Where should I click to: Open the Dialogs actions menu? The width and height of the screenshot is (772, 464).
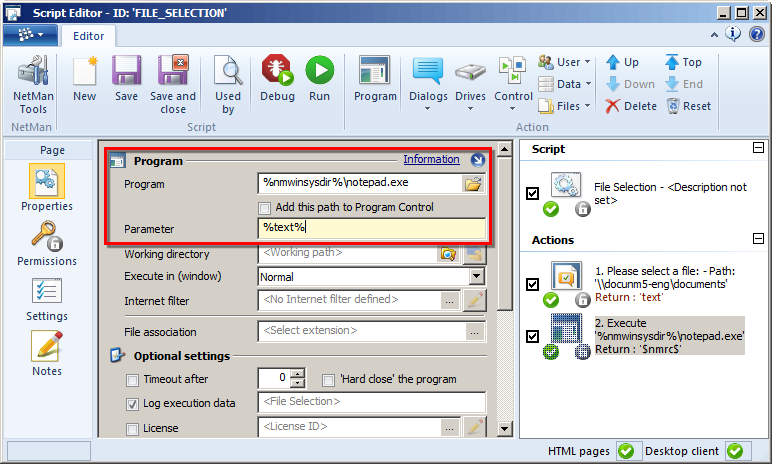[428, 84]
